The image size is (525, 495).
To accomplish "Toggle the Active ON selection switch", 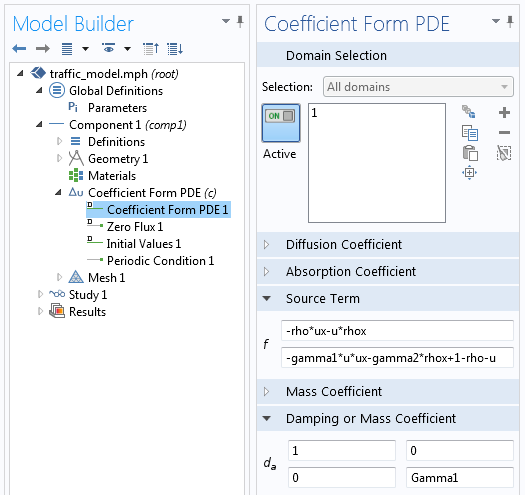I will (x=281, y=123).
